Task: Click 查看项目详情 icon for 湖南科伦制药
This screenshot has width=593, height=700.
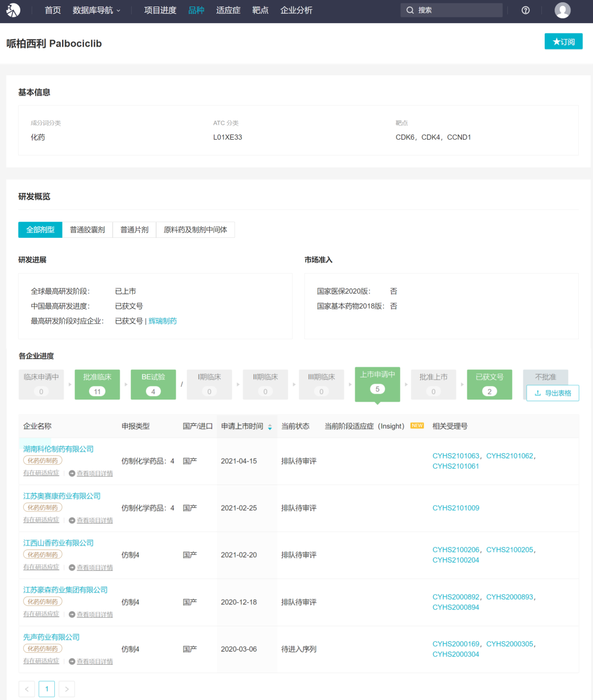Action: point(72,473)
